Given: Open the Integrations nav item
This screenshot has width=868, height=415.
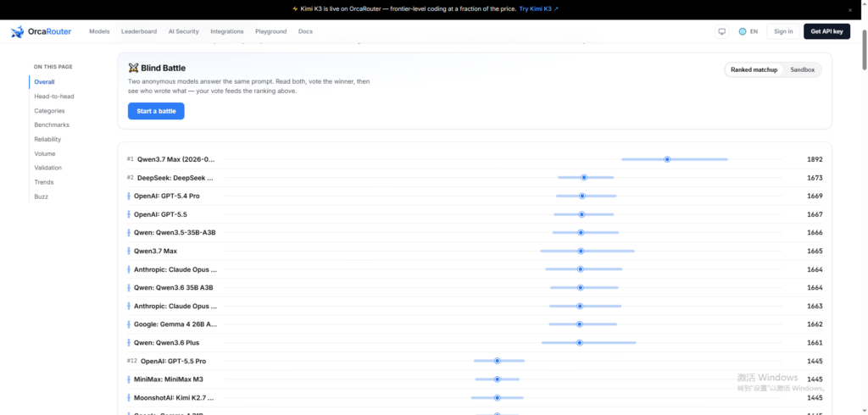Looking at the screenshot, I should click(227, 31).
